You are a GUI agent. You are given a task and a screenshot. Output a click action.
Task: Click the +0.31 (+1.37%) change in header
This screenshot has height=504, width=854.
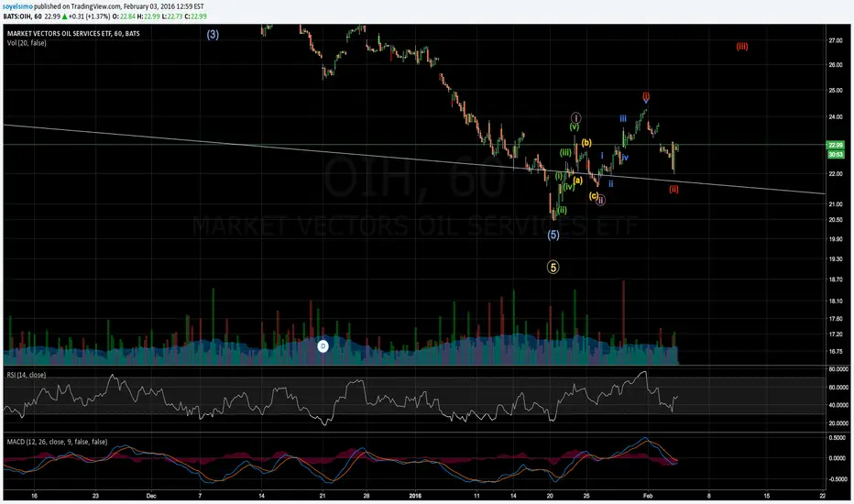click(89, 16)
